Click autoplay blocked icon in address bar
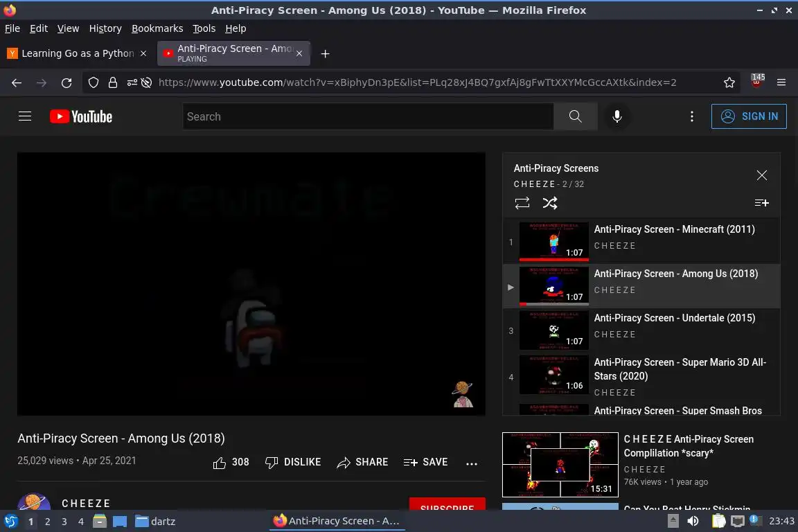Screen dimensions: 798x532 147,82
